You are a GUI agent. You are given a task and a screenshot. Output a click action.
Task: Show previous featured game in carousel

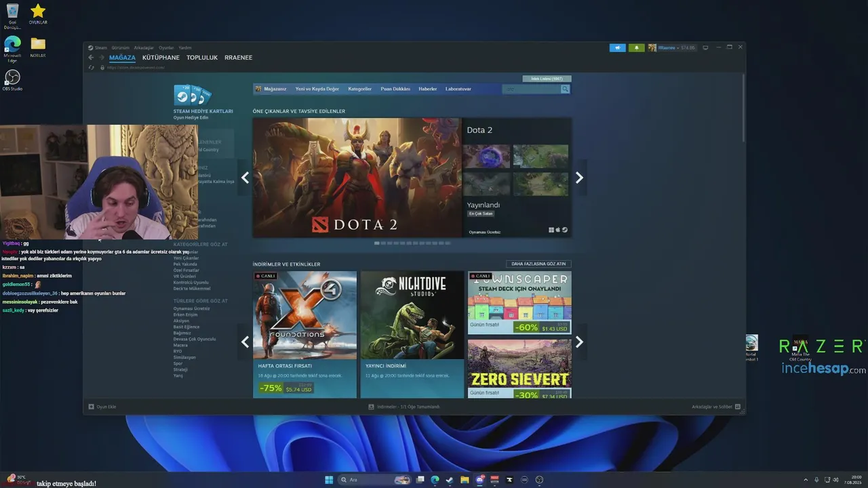245,178
